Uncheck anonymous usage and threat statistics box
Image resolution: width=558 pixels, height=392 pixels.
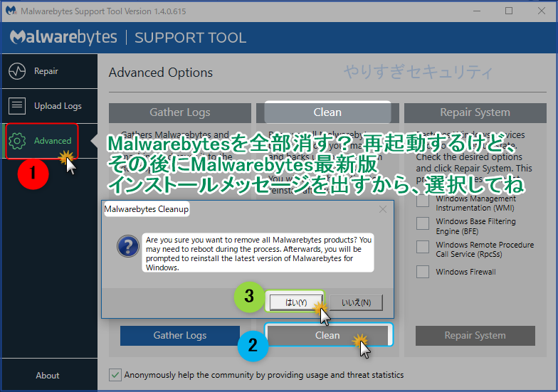click(115, 375)
